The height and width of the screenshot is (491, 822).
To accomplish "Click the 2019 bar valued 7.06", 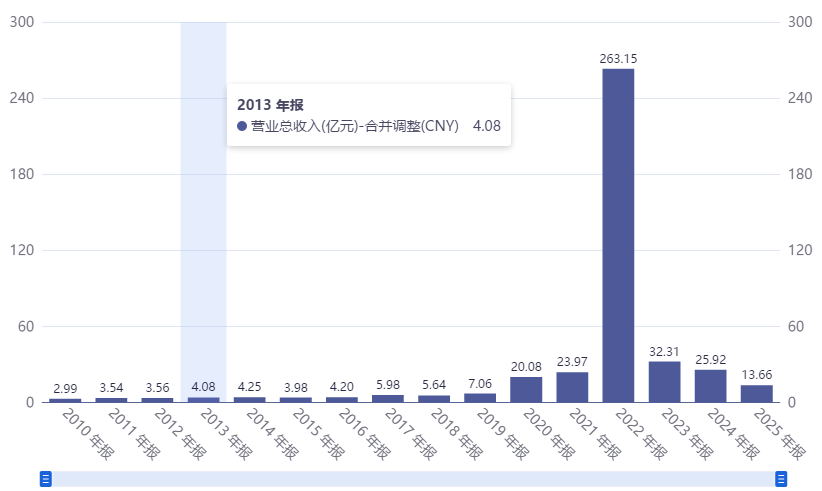I will (x=480, y=398).
